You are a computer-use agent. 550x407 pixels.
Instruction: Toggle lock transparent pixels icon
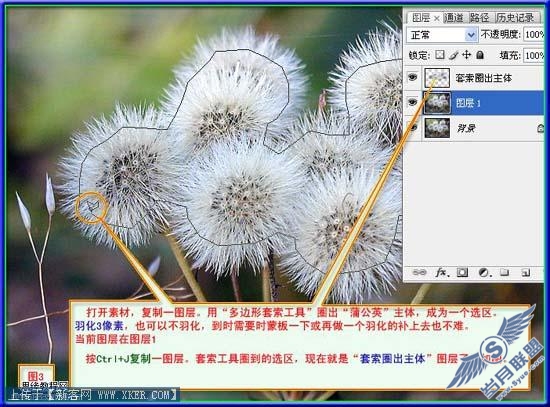click(440, 55)
